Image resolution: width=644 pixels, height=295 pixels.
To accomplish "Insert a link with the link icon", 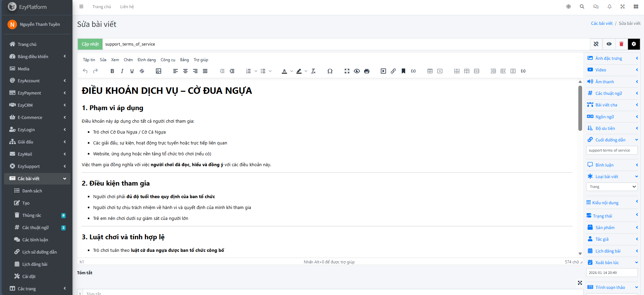I will [x=393, y=71].
